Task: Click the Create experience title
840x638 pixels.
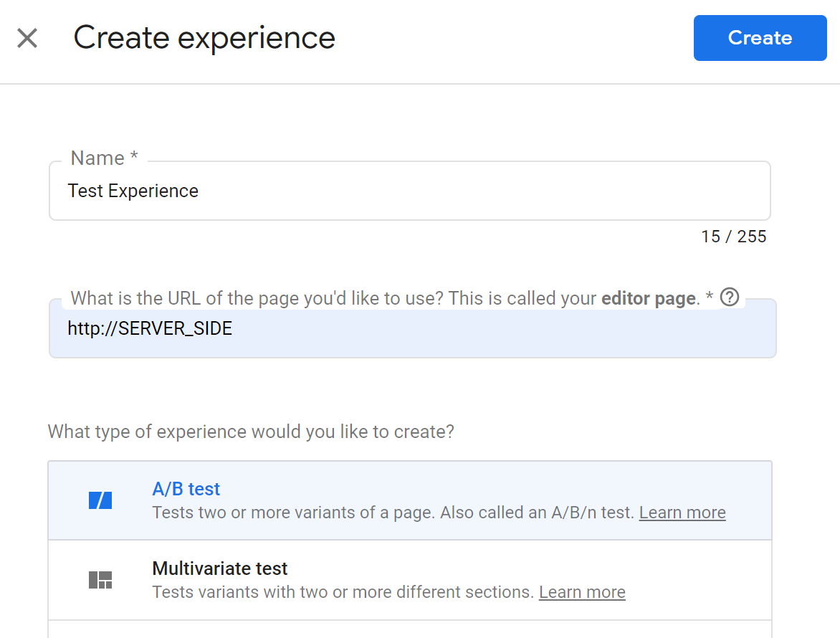Action: pos(204,37)
